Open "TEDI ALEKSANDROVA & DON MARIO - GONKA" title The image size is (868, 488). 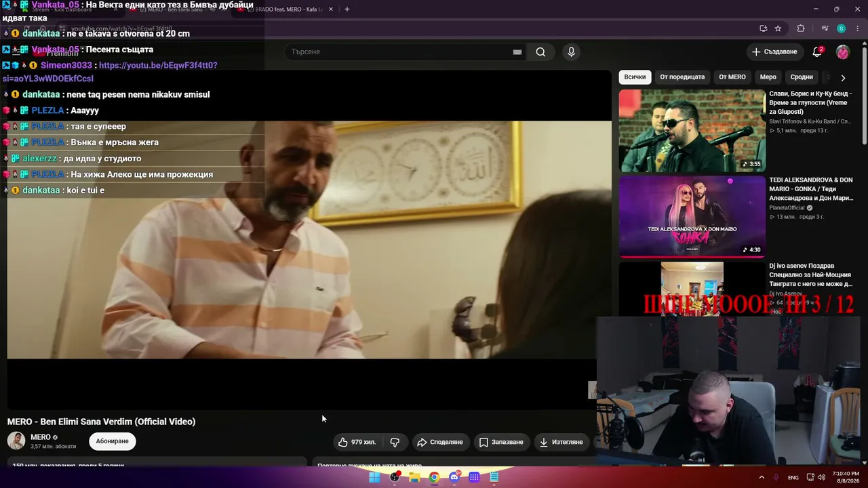(811, 189)
